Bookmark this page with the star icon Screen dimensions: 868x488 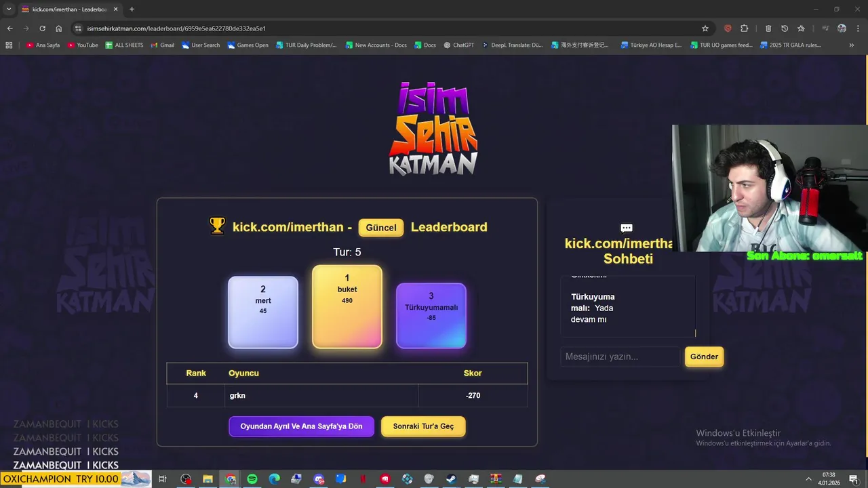pyautogui.click(x=705, y=28)
